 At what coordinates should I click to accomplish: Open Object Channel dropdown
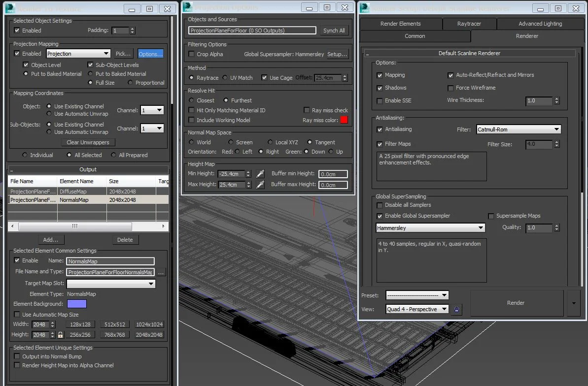[152, 110]
